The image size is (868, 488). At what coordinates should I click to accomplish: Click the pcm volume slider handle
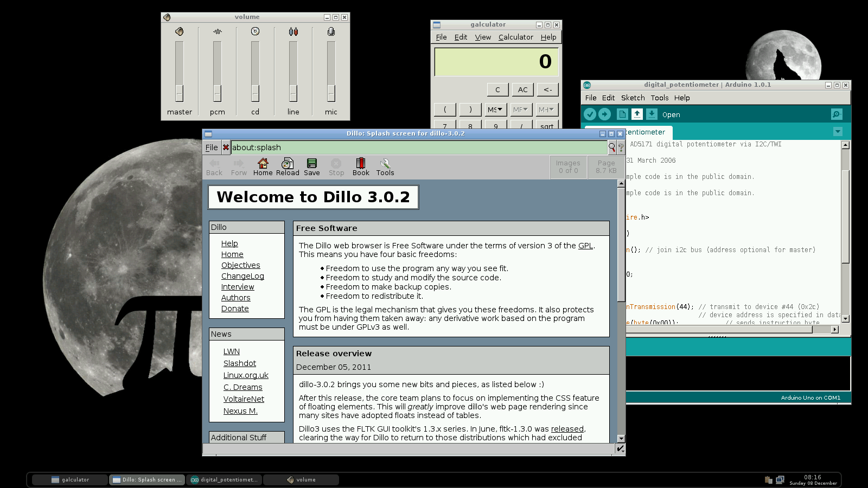click(217, 93)
